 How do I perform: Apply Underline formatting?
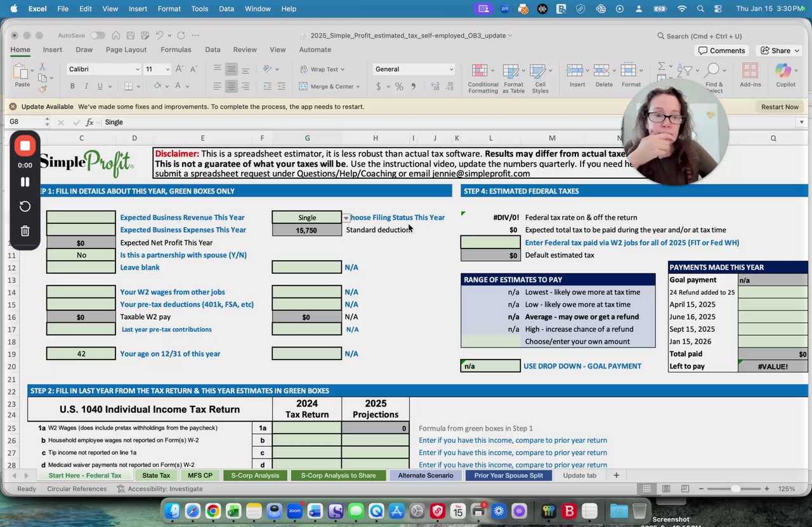click(100, 86)
